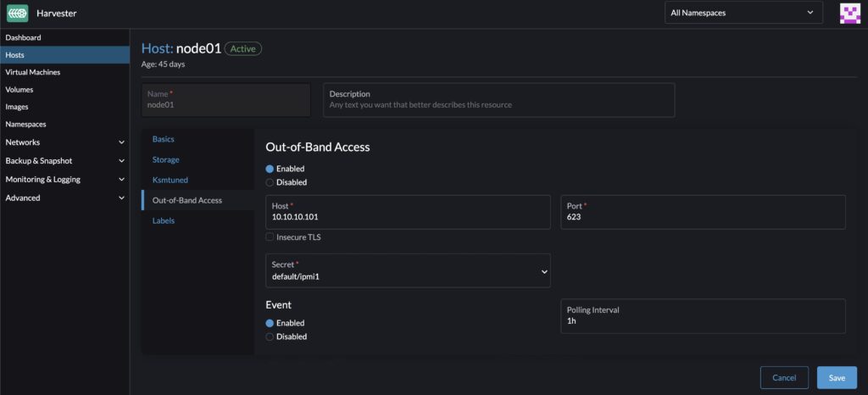Image resolution: width=868 pixels, height=395 pixels.
Task: Expand the Networks sidebar section
Action: tap(64, 142)
